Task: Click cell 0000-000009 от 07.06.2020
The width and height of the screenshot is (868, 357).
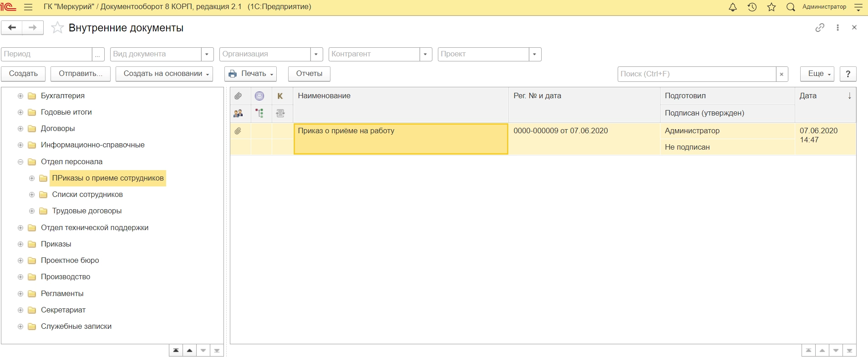Action: (584, 139)
